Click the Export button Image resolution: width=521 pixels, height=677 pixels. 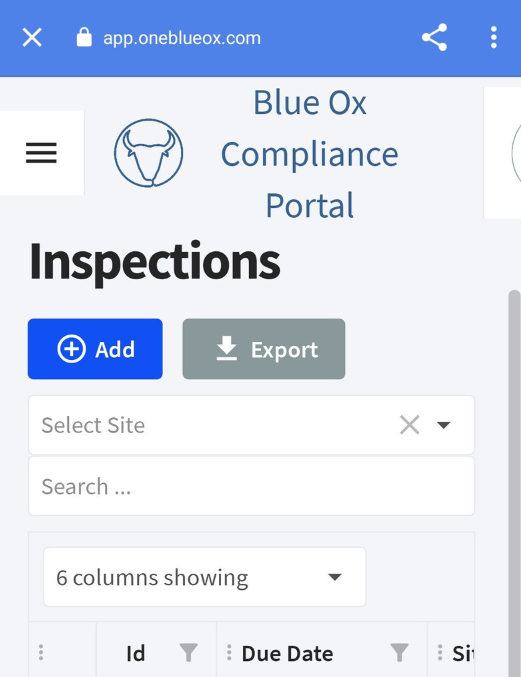point(264,349)
